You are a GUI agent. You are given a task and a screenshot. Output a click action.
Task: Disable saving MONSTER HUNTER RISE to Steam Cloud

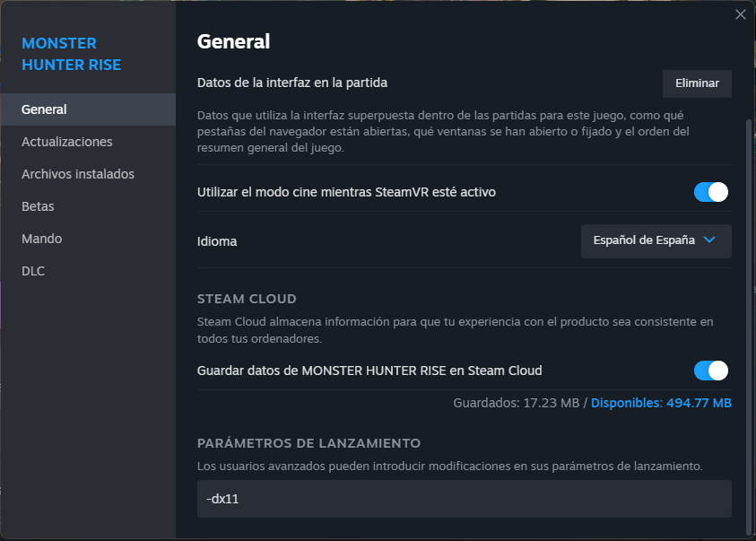(x=710, y=371)
